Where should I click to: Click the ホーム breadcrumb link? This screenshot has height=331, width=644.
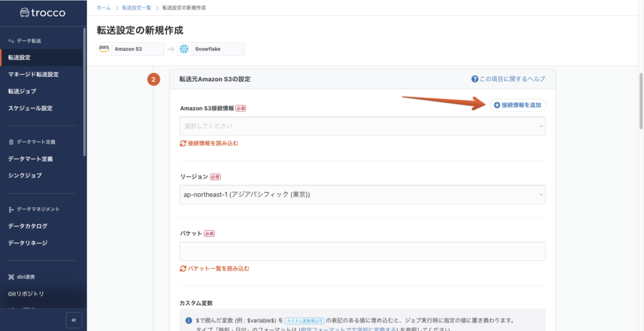click(104, 8)
